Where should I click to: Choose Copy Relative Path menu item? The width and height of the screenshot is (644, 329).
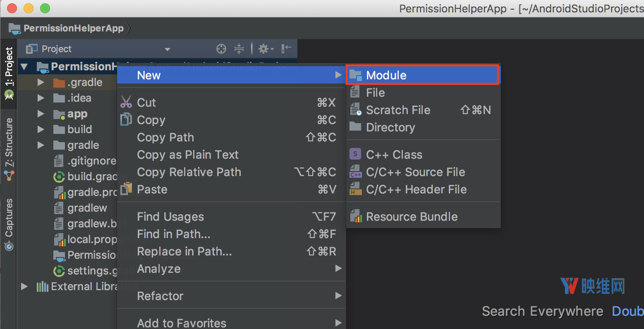[189, 172]
